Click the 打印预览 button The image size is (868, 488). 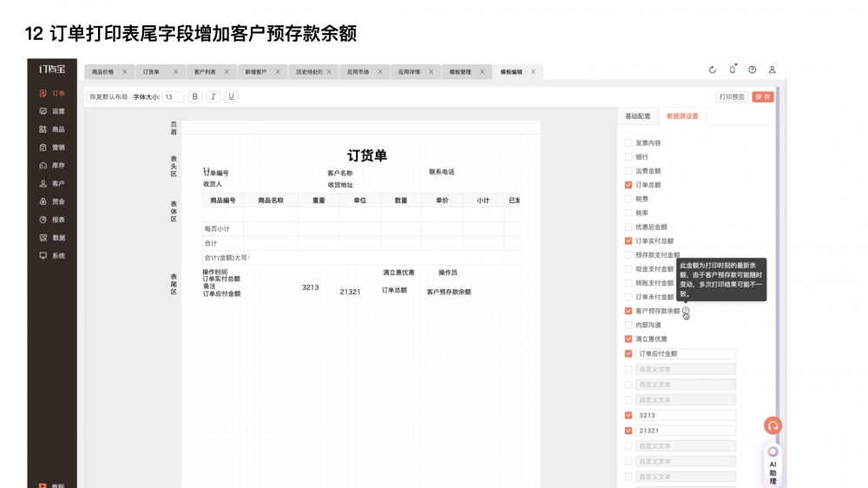click(x=732, y=97)
